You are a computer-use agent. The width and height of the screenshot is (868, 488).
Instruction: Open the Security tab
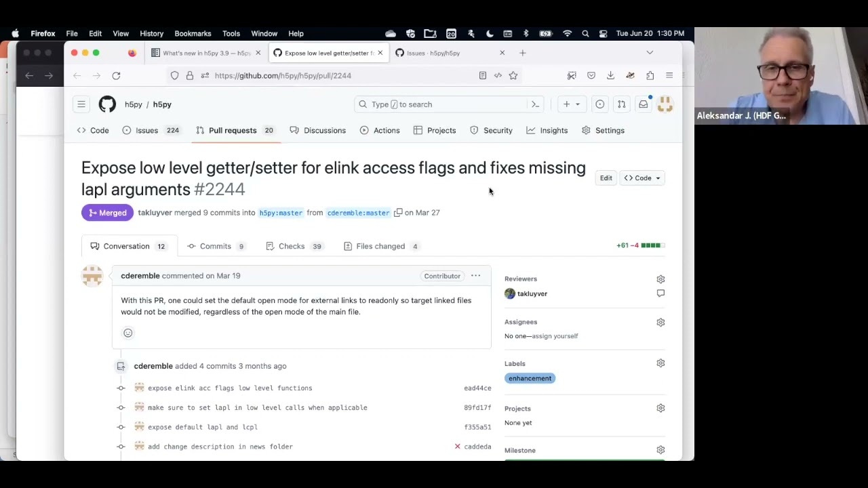(x=492, y=130)
